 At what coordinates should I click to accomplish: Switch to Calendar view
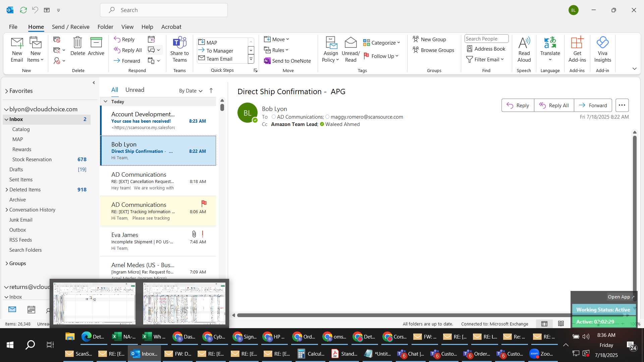[31, 309]
